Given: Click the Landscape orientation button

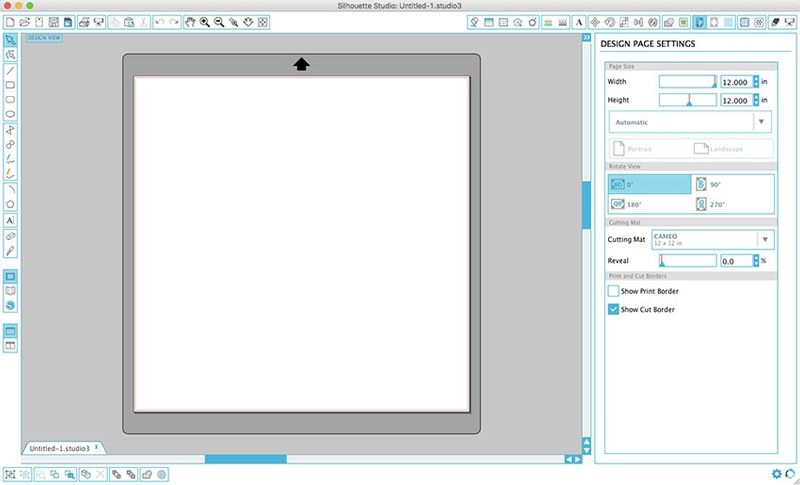Looking at the screenshot, I should (718, 149).
